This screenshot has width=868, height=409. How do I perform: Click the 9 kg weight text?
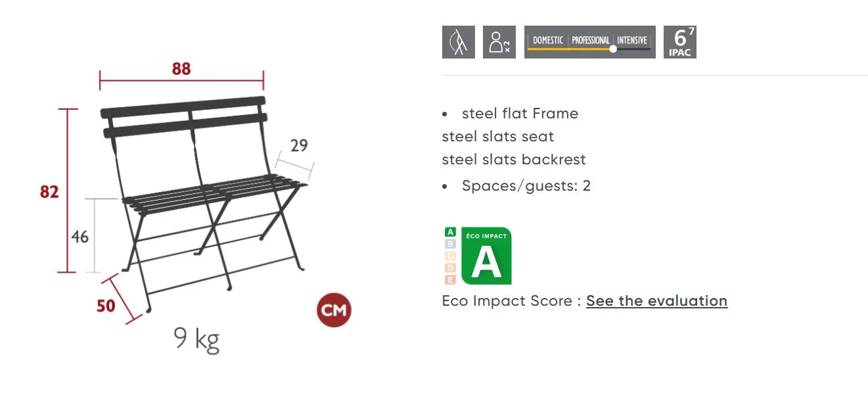pos(196,339)
